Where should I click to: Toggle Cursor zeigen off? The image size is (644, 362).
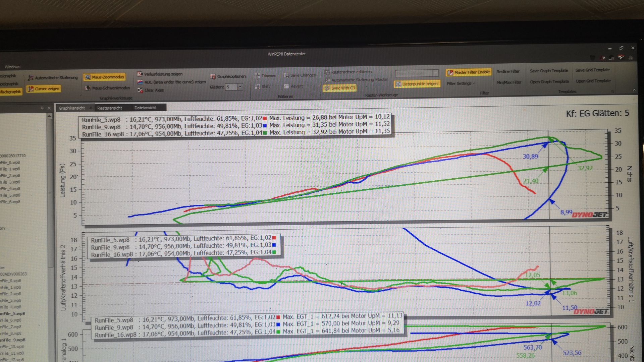[x=44, y=89]
